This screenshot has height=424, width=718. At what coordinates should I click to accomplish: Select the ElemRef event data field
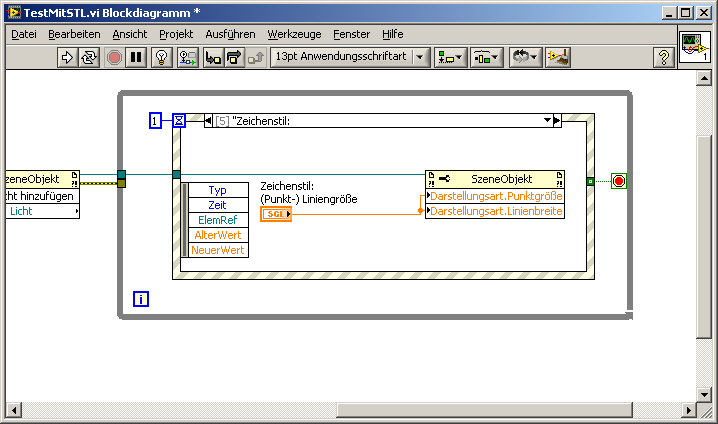click(218, 220)
